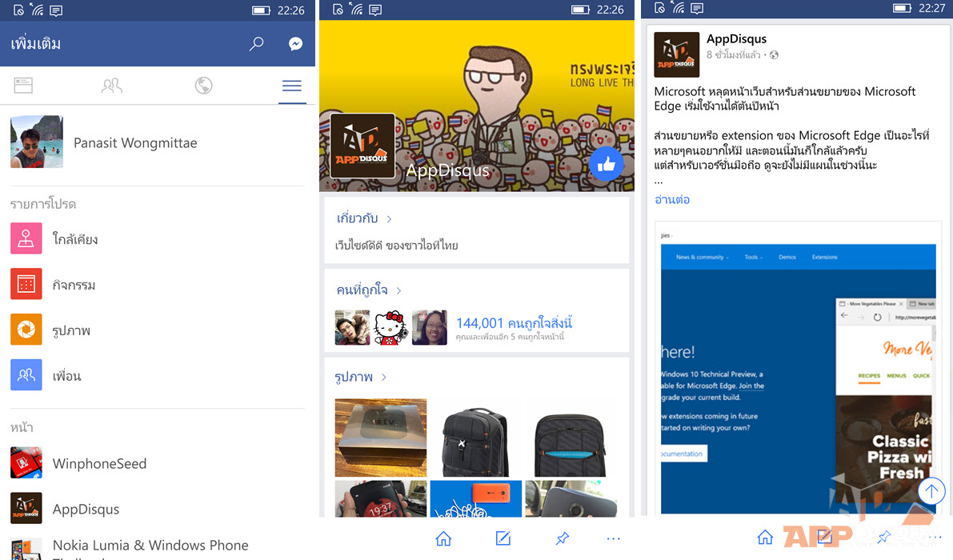Screen dimensions: 953x560
Task: Tap Home icon in middle screen bar
Action: (x=443, y=538)
